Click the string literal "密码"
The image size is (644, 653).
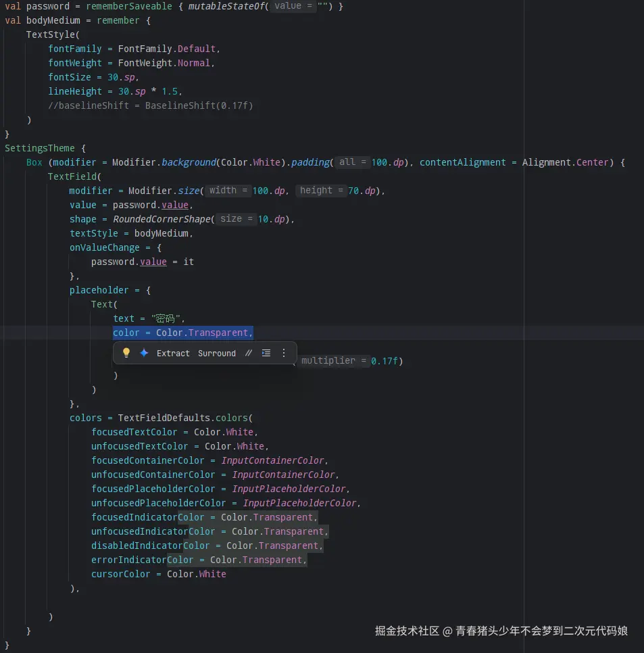[x=166, y=318]
